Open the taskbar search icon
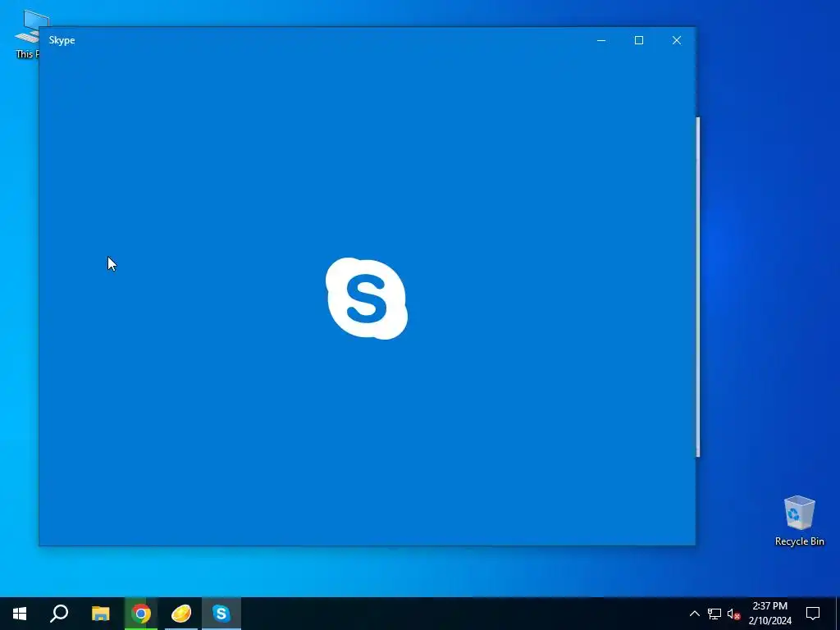 click(x=59, y=614)
